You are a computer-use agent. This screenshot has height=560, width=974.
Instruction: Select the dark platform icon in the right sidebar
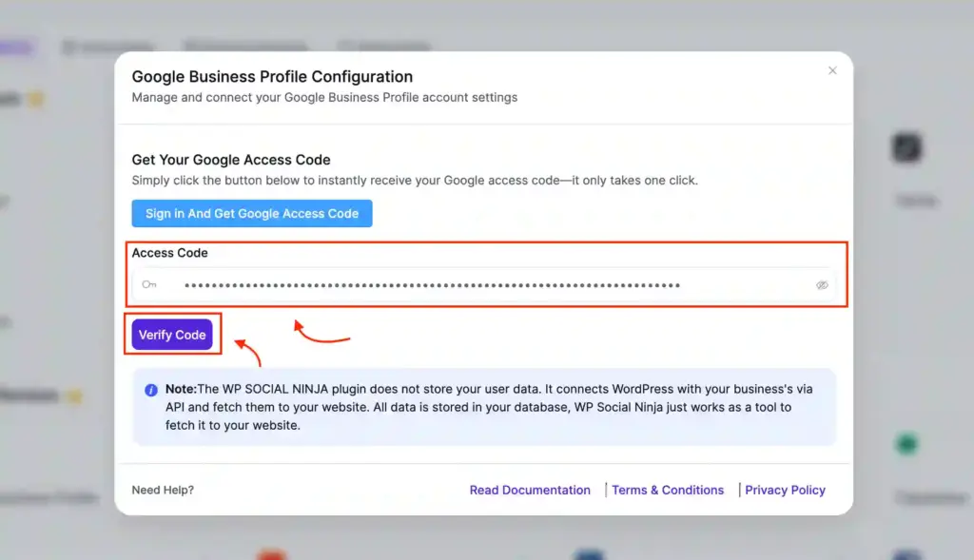(x=904, y=147)
